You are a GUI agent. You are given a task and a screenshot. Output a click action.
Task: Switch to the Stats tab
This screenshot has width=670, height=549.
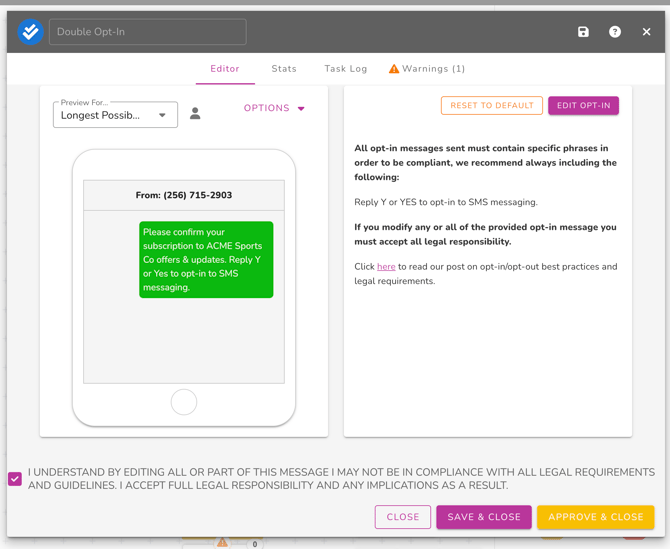(x=284, y=69)
